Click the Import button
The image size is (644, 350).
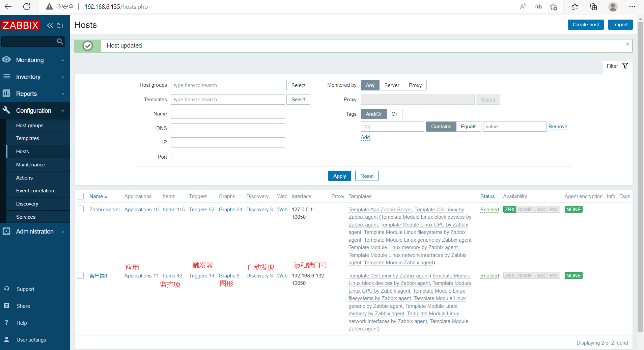(620, 25)
